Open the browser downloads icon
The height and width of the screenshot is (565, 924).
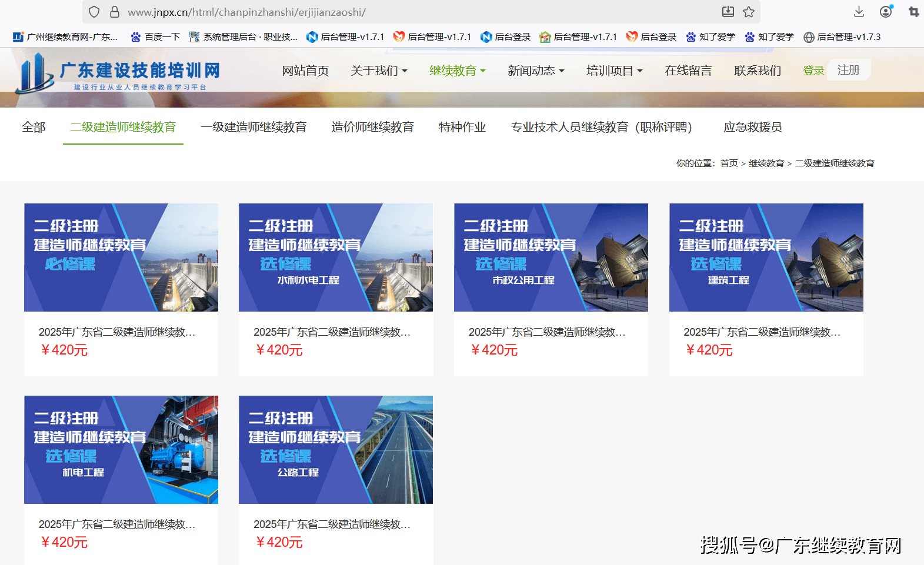(859, 12)
